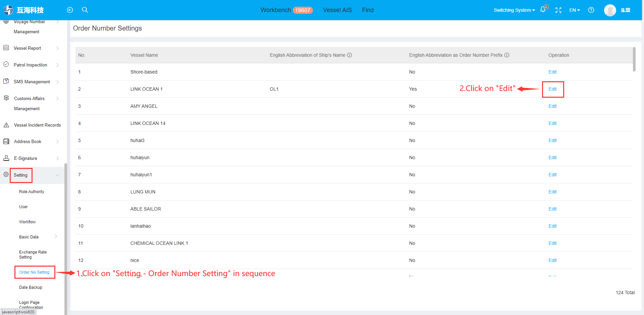644x315 pixels.
Task: Edit the nice row
Action: point(552,260)
